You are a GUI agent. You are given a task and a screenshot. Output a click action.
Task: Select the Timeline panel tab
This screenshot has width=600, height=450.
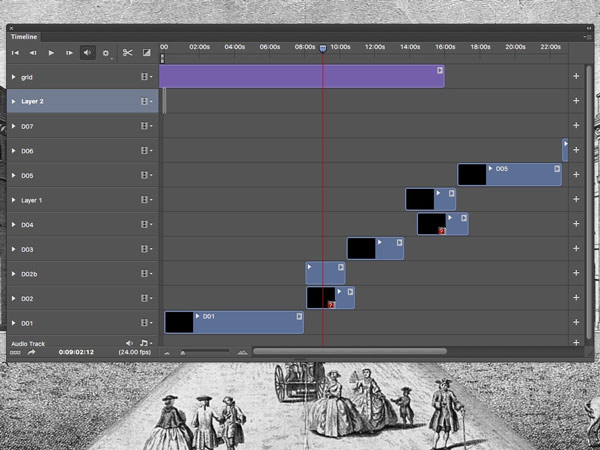[x=24, y=37]
